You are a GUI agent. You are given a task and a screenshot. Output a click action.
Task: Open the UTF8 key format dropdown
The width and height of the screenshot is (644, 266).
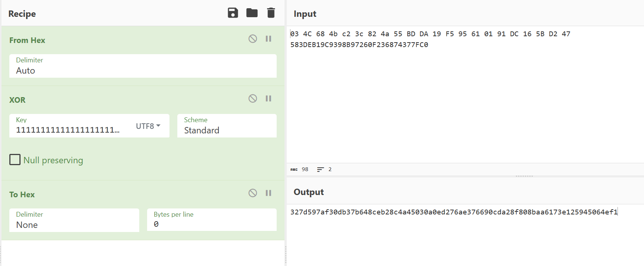tap(148, 126)
